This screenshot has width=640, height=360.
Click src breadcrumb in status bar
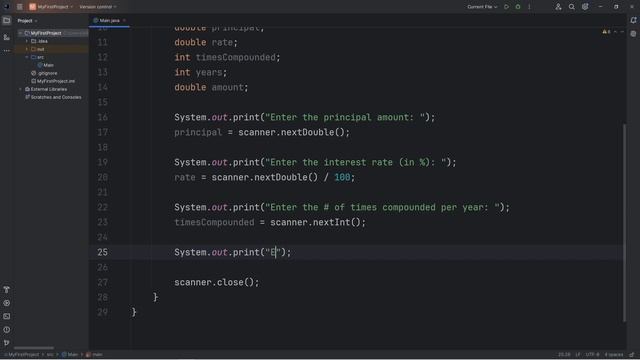point(50,355)
